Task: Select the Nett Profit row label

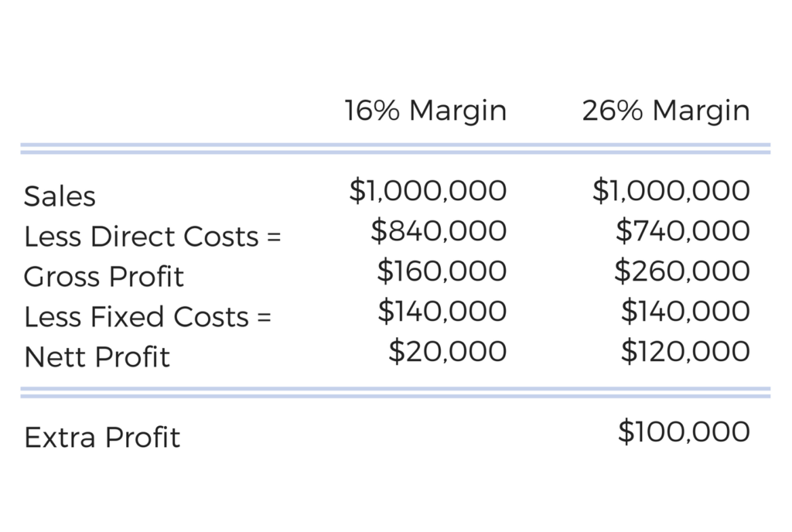Action: point(97,356)
